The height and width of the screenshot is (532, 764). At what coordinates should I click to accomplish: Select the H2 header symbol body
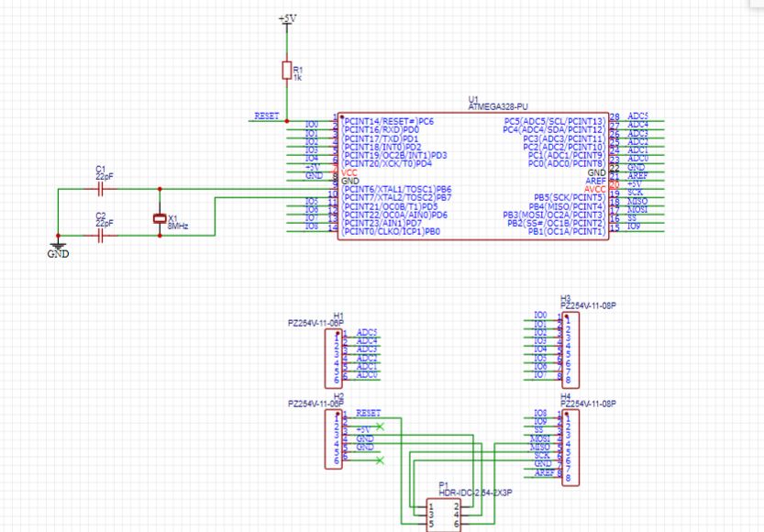click(x=334, y=439)
